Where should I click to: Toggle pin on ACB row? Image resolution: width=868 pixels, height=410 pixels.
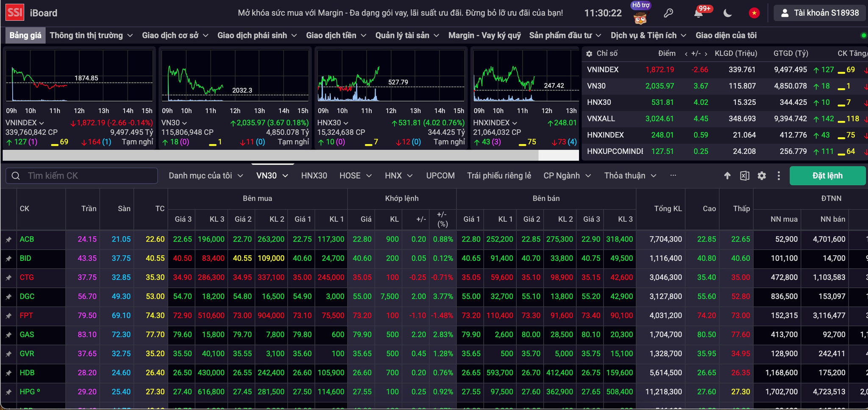click(x=8, y=240)
